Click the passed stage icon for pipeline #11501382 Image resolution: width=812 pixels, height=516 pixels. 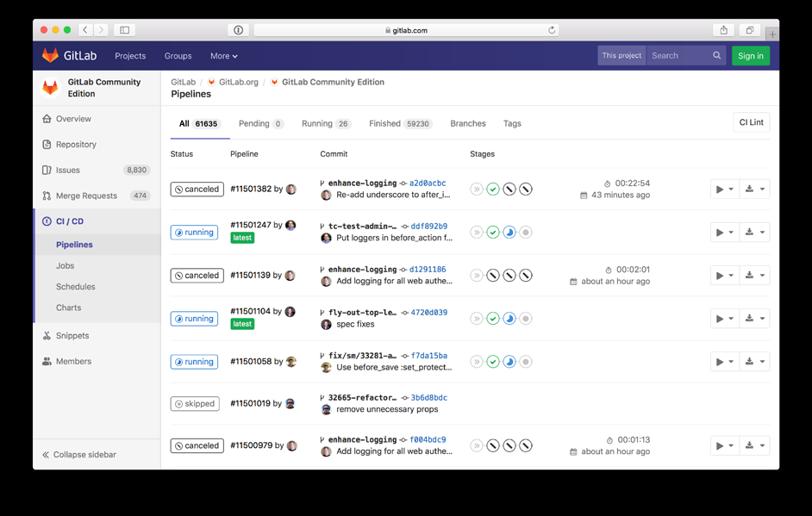pyautogui.click(x=493, y=189)
